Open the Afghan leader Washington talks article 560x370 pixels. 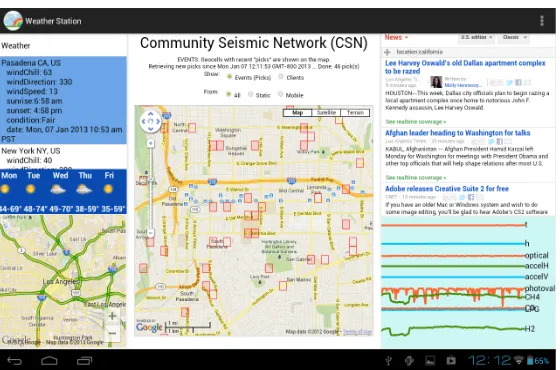pyautogui.click(x=458, y=133)
